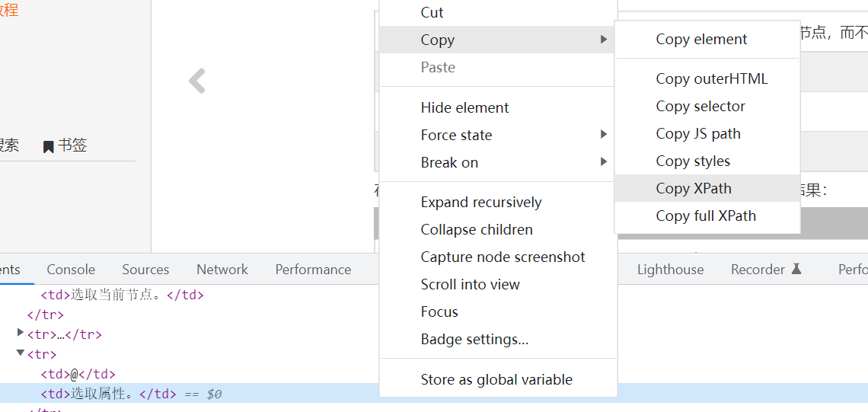Select Copy XPath from submenu

694,189
